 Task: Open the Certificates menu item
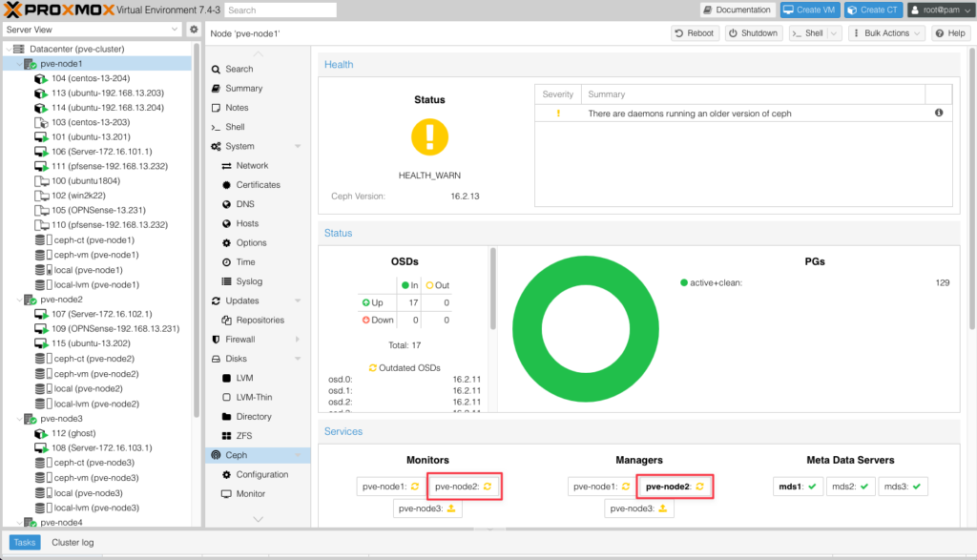click(x=258, y=185)
